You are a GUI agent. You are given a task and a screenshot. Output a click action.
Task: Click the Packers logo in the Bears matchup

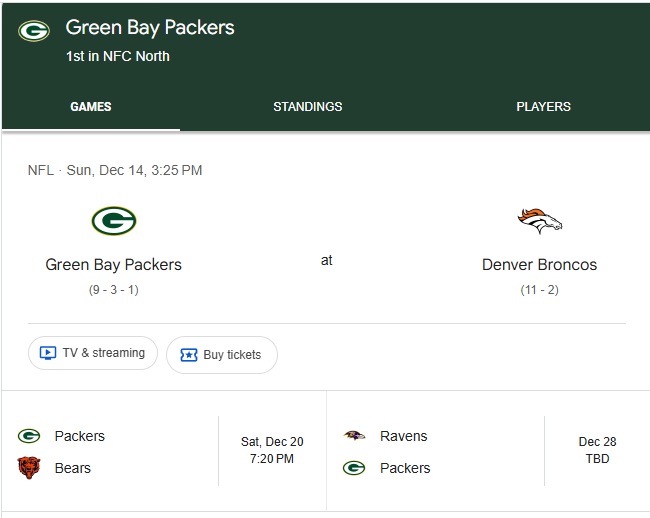pos(29,436)
